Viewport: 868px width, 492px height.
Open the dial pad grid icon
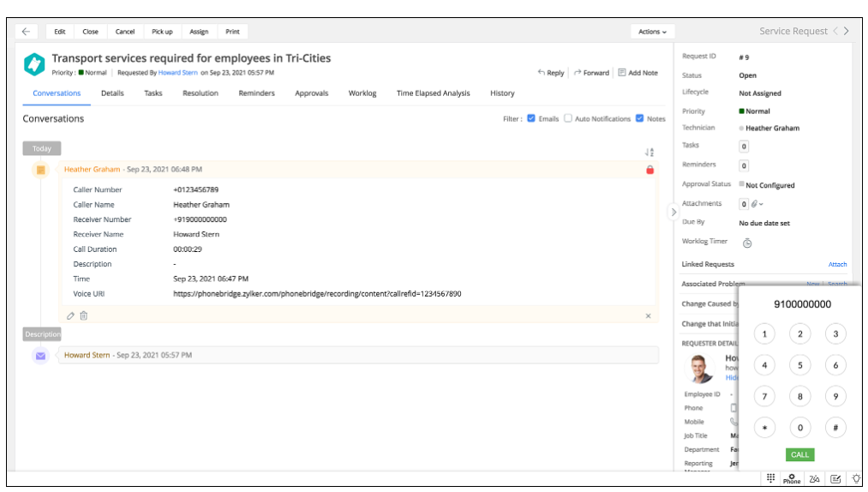click(x=770, y=478)
